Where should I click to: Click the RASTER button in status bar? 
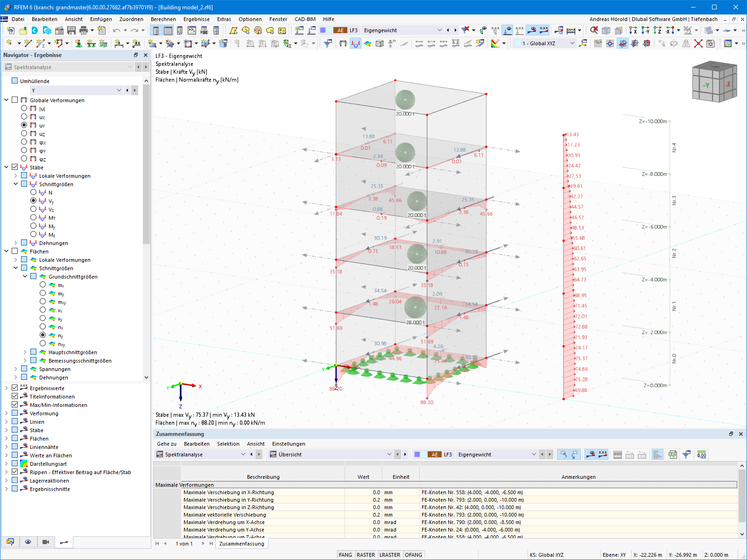pos(366,555)
